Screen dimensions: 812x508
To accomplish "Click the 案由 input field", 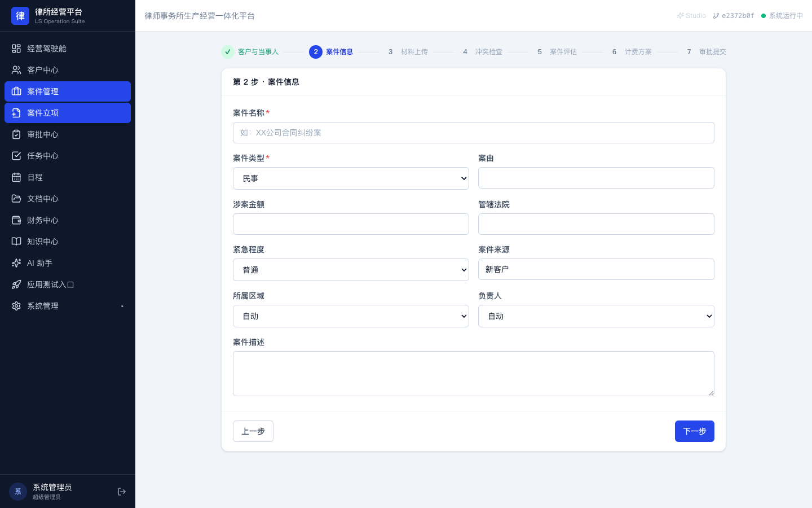I will coord(596,178).
